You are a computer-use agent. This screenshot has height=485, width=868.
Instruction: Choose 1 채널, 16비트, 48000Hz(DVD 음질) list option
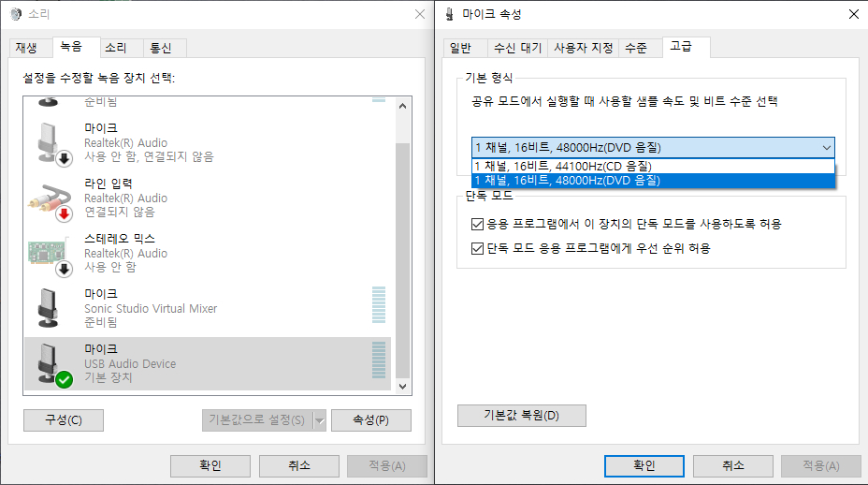pyautogui.click(x=653, y=180)
